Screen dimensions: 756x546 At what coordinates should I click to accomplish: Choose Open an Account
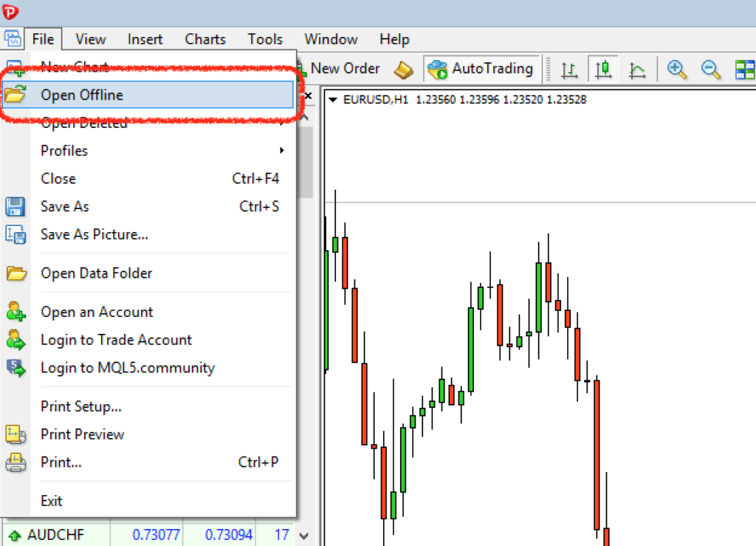148,312
